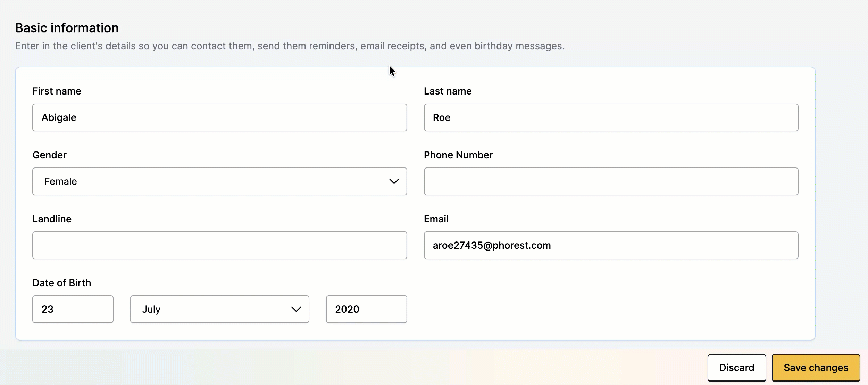The width and height of the screenshot is (868, 385).
Task: Click the "Email" field label
Action: point(436,219)
